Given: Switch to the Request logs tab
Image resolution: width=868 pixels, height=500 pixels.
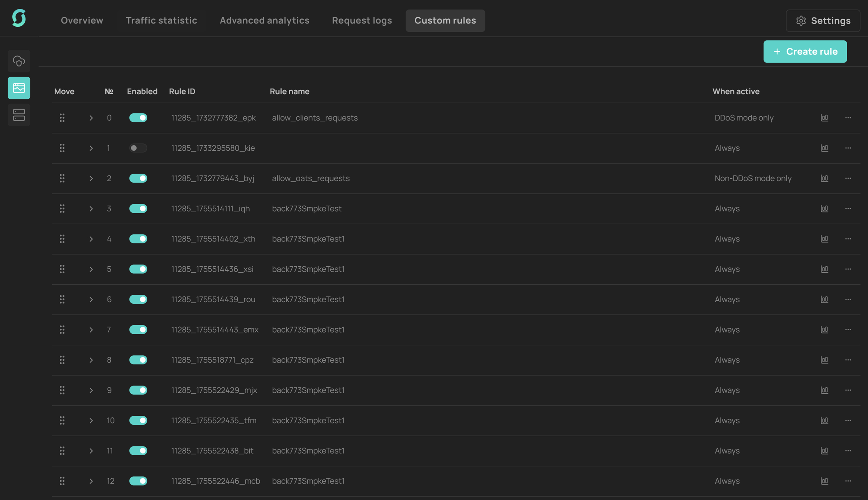Looking at the screenshot, I should coord(362,20).
